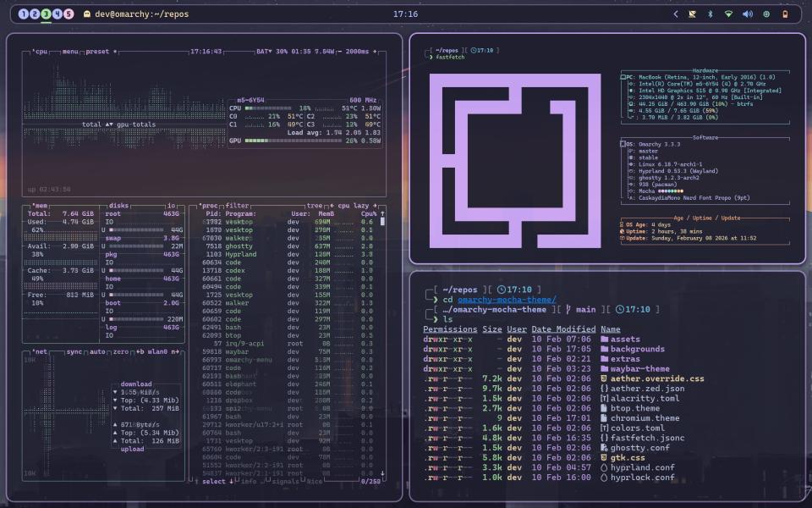Switch to workspace 4 in waybar
Screen dimensions: 812x508
pyautogui.click(x=57, y=14)
